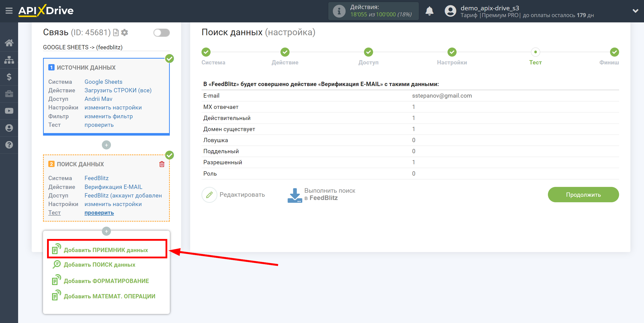Open Верификация E-MAIL action link
The width and height of the screenshot is (644, 323).
[x=113, y=187]
